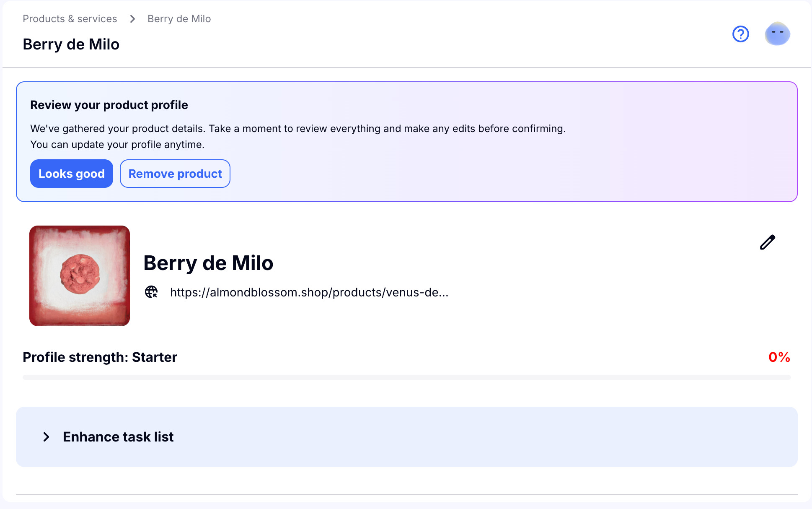Screen dimensions: 812x509
Task: Click the Berry de Milo product thumbnail
Action: click(x=80, y=276)
